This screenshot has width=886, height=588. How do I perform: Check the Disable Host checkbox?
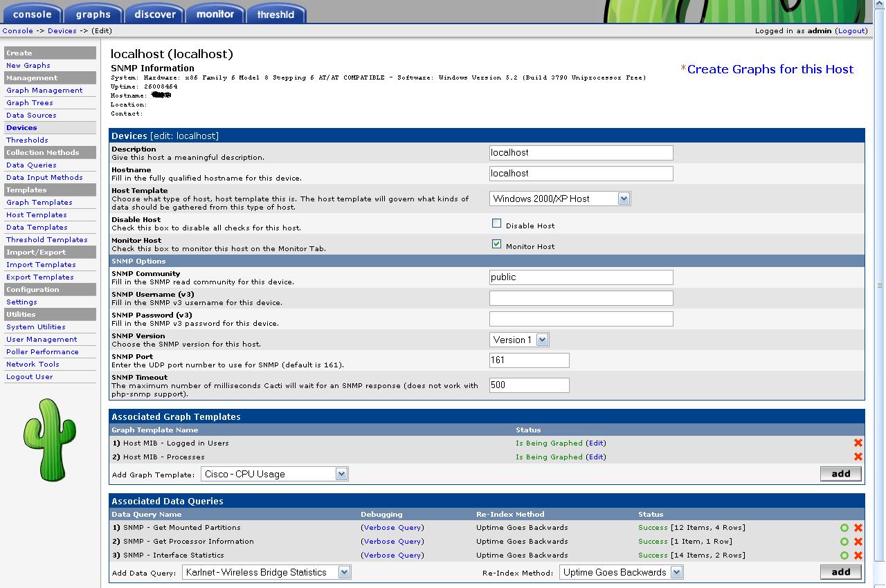[496, 223]
